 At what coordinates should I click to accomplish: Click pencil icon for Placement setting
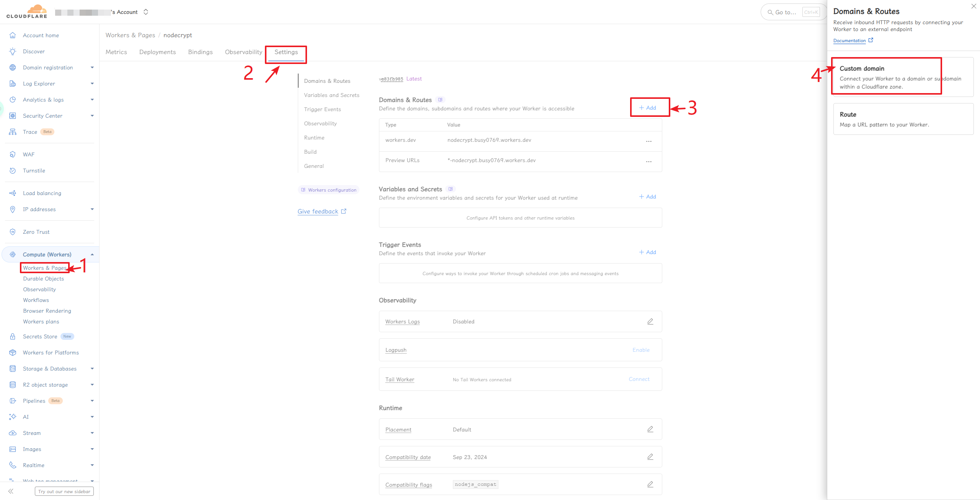650,429
